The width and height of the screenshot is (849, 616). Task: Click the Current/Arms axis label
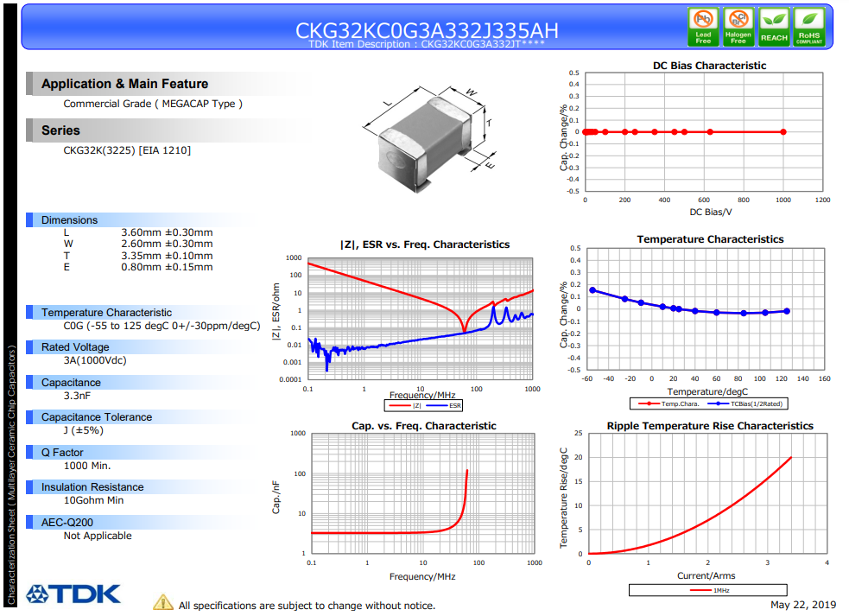[706, 575]
